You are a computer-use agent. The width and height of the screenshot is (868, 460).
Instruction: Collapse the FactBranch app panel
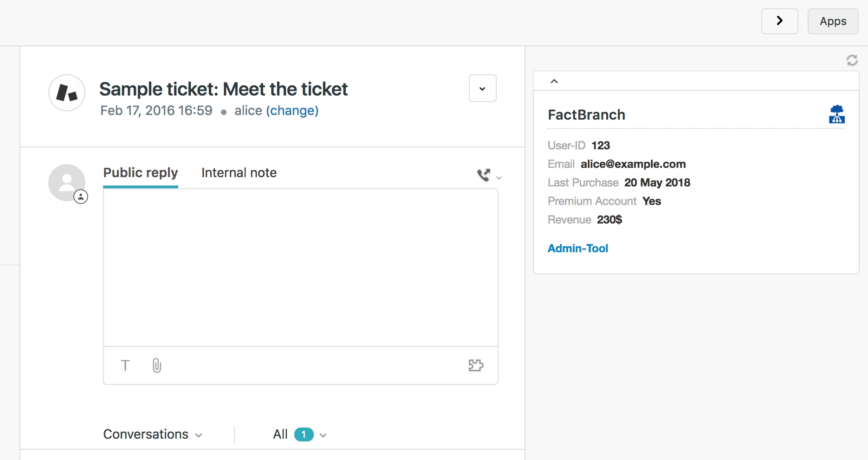pos(554,81)
